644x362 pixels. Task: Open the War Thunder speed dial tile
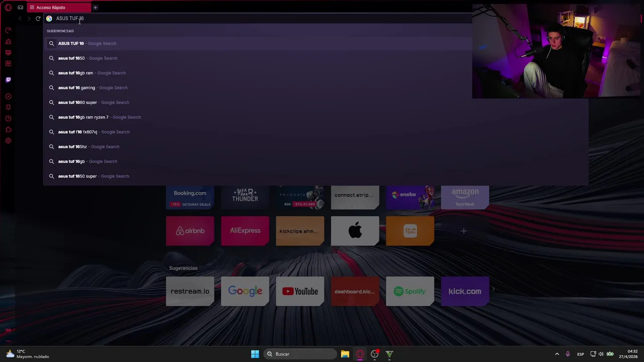pos(245,198)
